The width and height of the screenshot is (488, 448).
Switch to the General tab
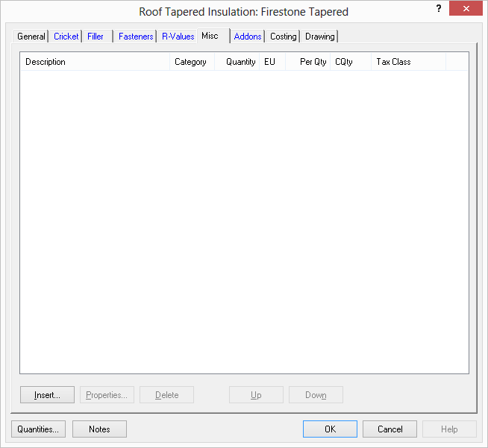pyautogui.click(x=31, y=37)
